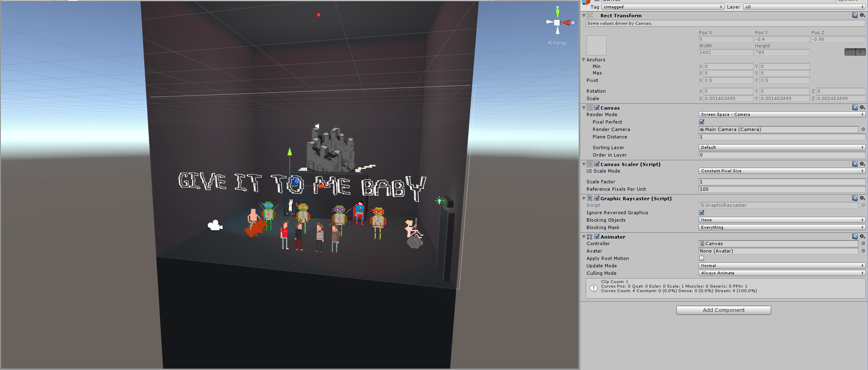Click the Avatar field showing None (Avatar)
The width and height of the screenshot is (868, 370).
point(779,251)
